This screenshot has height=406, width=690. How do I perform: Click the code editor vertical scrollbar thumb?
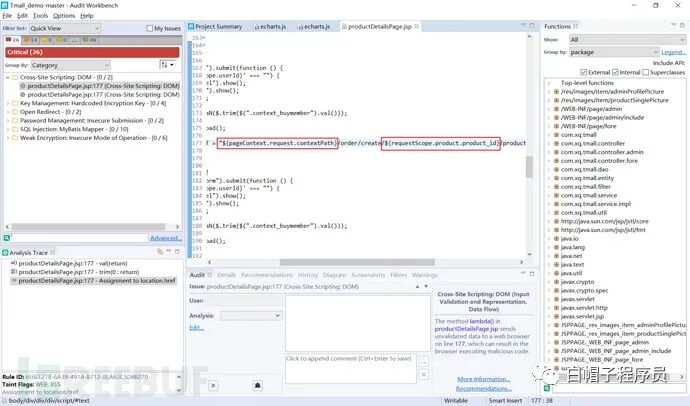tap(529, 167)
